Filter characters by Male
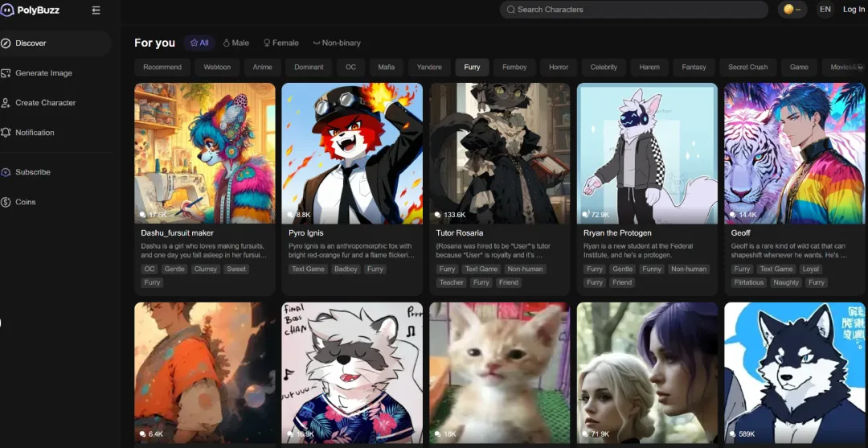 click(x=236, y=43)
